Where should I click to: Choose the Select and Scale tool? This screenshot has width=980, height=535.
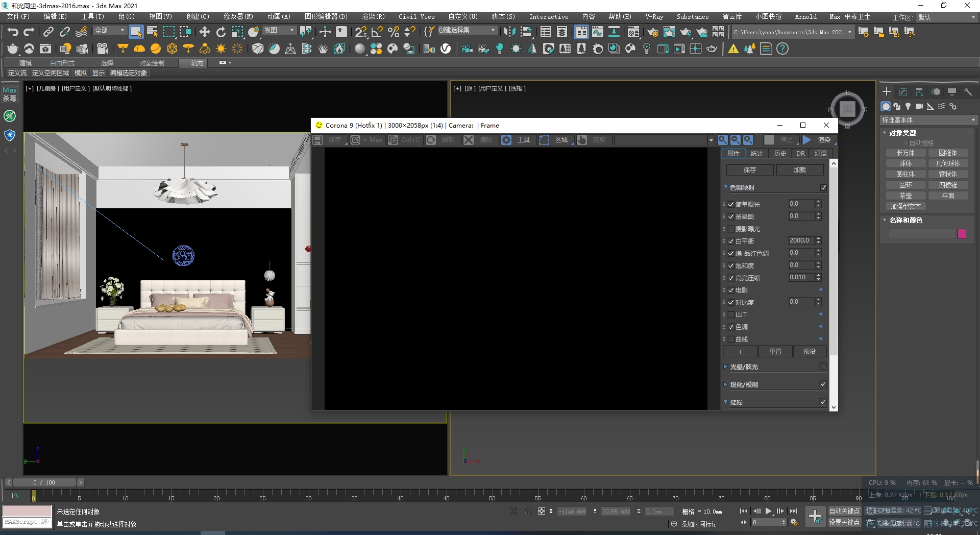[x=237, y=32]
